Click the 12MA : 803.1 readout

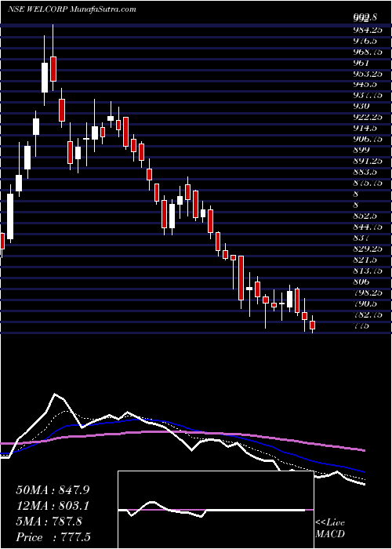(53, 506)
